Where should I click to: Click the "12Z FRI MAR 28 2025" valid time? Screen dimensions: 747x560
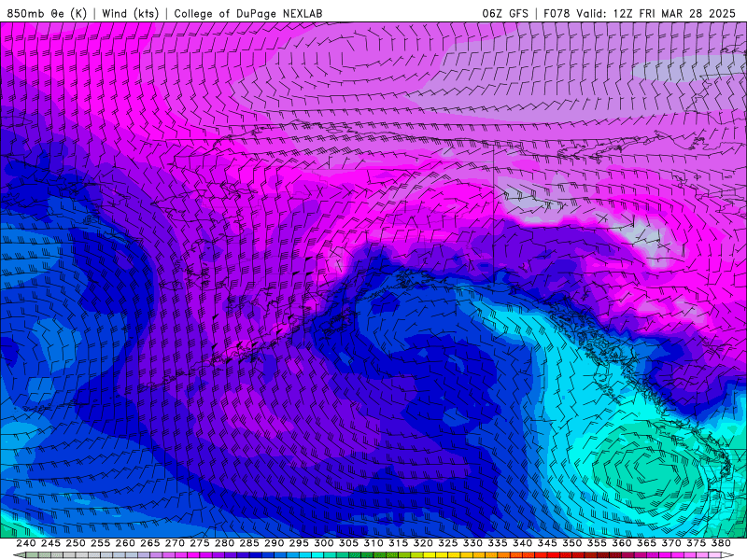tap(674, 13)
